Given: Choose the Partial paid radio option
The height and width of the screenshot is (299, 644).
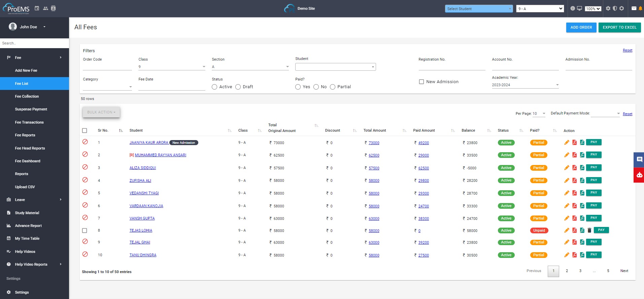Looking at the screenshot, I should (333, 87).
